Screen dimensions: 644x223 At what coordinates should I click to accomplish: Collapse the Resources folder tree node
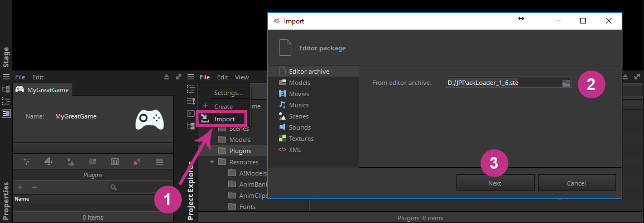pyautogui.click(x=212, y=162)
